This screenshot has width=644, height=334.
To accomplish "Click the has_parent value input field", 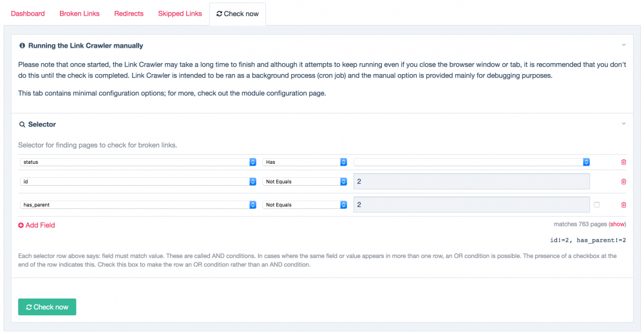I will click(471, 204).
